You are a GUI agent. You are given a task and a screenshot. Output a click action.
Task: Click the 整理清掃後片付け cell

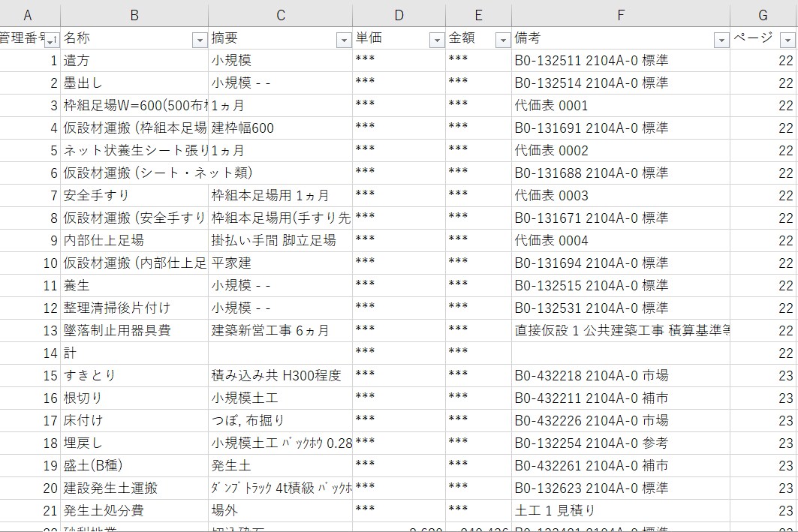134,308
